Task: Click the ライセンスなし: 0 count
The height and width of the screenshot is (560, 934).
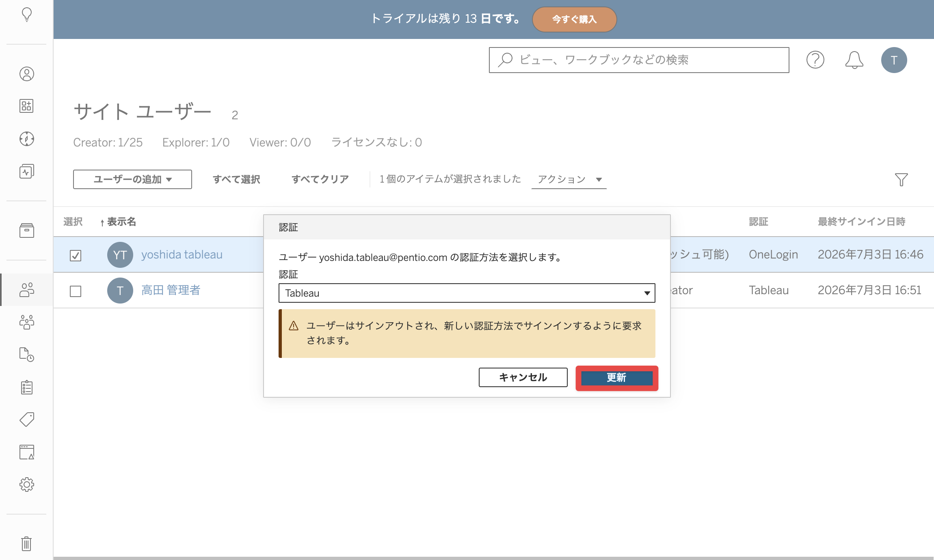Action: tap(377, 142)
